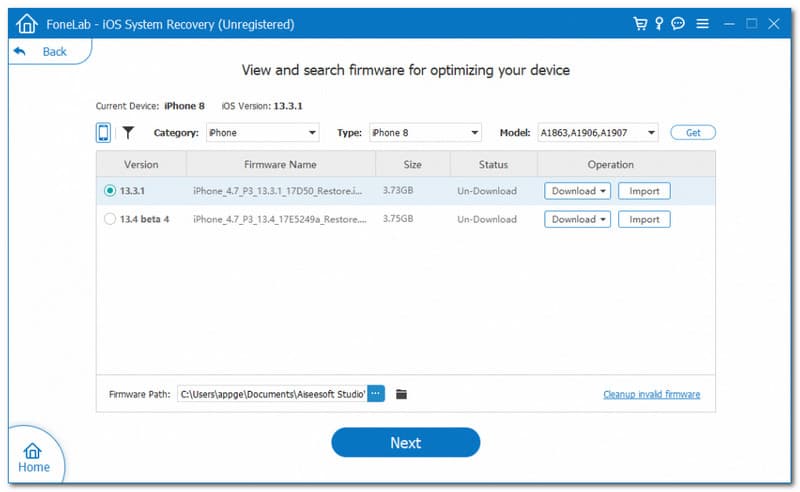Click the Back text link
800x492 pixels.
click(55, 52)
